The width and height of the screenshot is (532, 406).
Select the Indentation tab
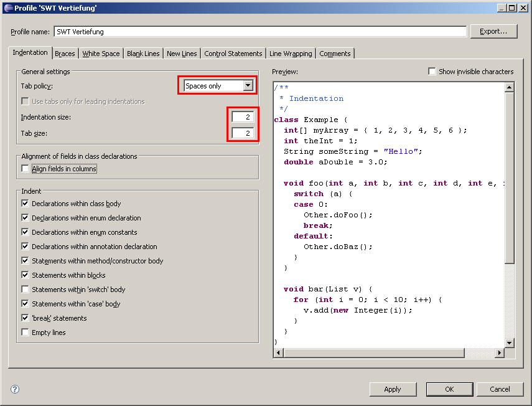[x=30, y=52]
